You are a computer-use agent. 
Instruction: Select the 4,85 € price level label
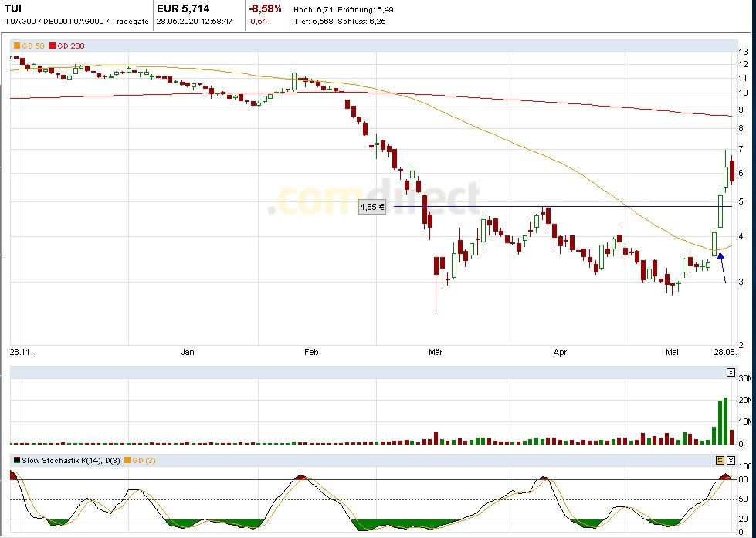coord(372,207)
